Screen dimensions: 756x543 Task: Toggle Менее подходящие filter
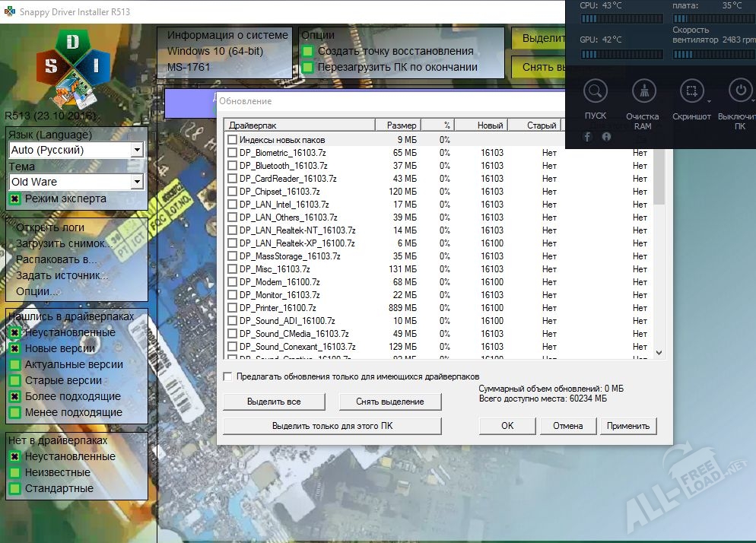click(15, 412)
